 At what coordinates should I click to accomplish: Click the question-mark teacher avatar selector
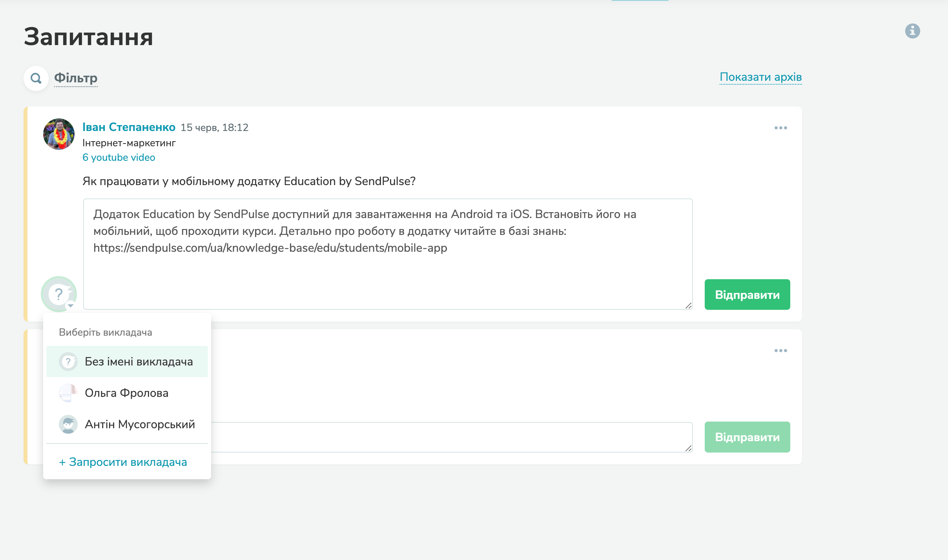tap(59, 294)
